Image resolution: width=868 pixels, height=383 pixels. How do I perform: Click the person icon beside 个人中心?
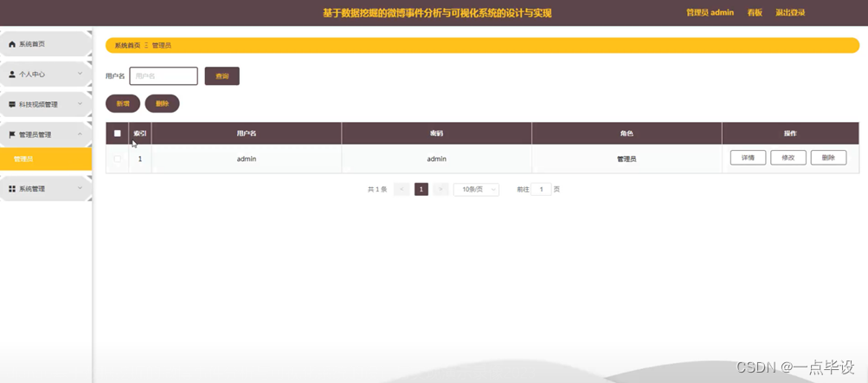point(12,74)
